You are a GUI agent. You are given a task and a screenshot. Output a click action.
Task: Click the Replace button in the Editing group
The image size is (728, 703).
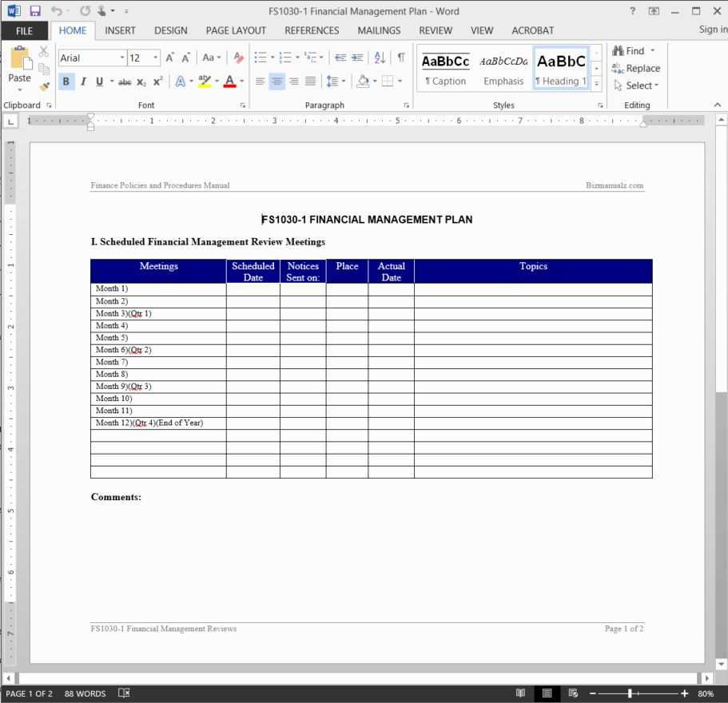(636, 68)
